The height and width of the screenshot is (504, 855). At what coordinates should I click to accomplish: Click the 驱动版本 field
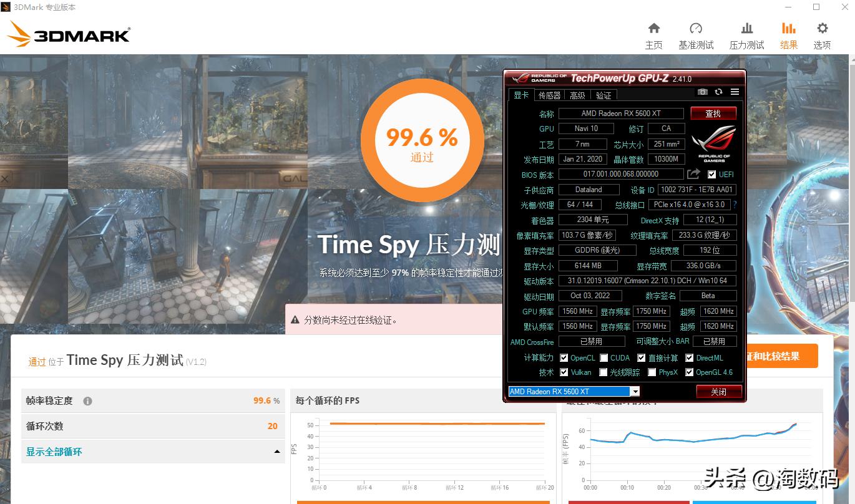tap(648, 281)
